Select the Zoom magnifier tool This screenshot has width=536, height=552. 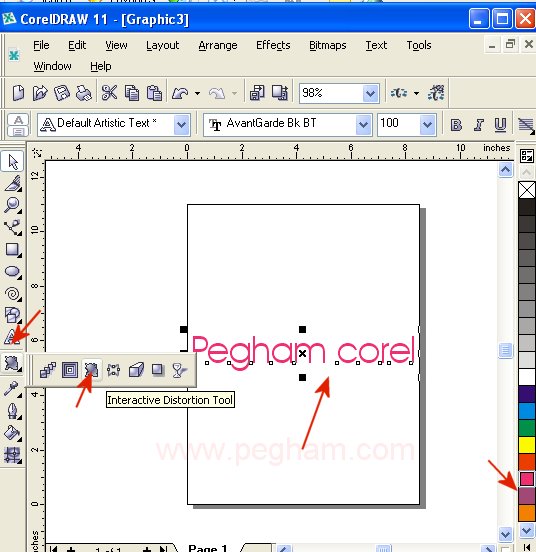point(13,205)
